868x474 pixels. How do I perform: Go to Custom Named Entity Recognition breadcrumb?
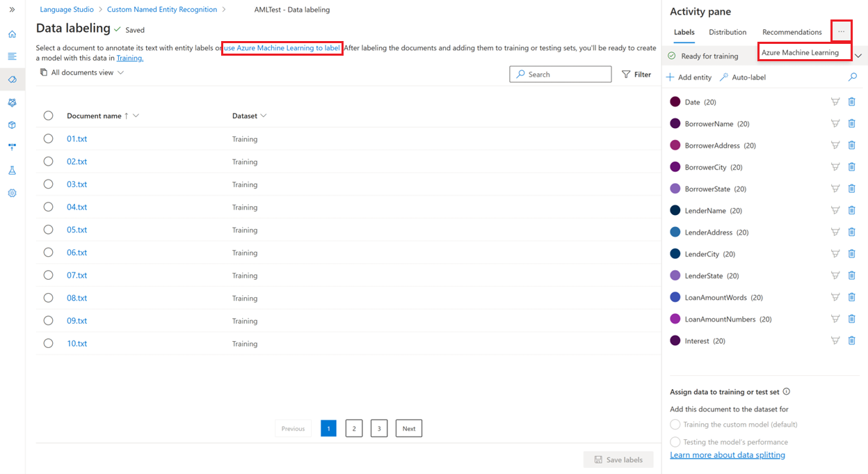coord(162,10)
